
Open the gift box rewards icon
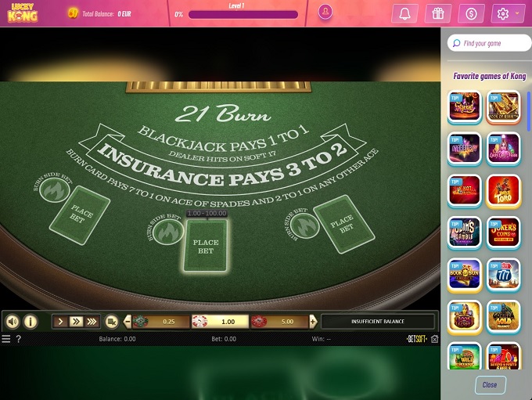click(x=437, y=13)
